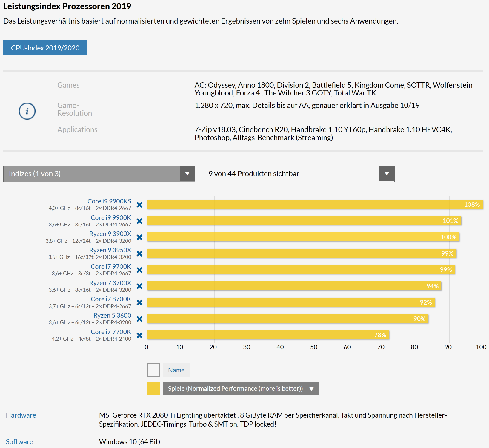Click the spec line 3,5+ GHz – 16c/32t

coord(90,257)
